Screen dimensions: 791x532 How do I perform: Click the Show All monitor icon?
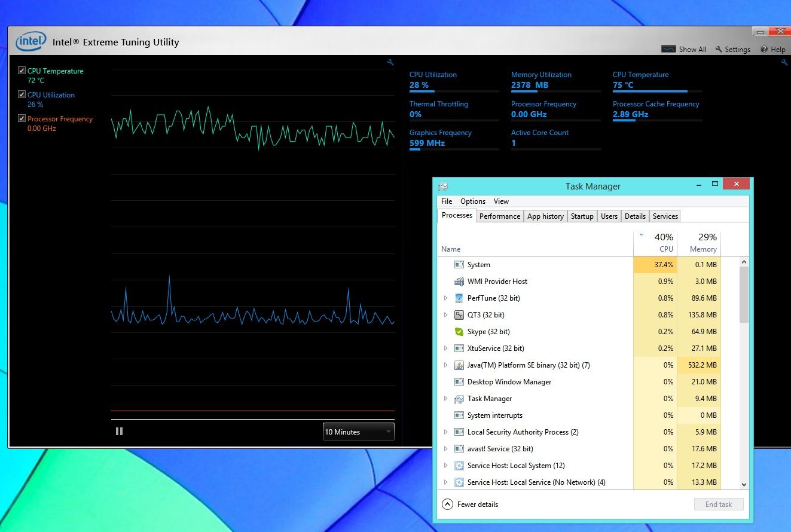(668, 49)
